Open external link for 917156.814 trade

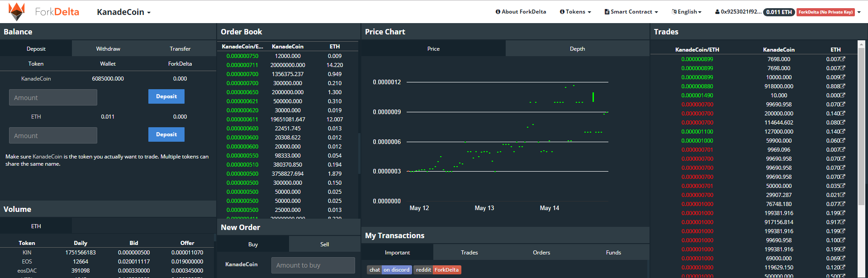843,222
